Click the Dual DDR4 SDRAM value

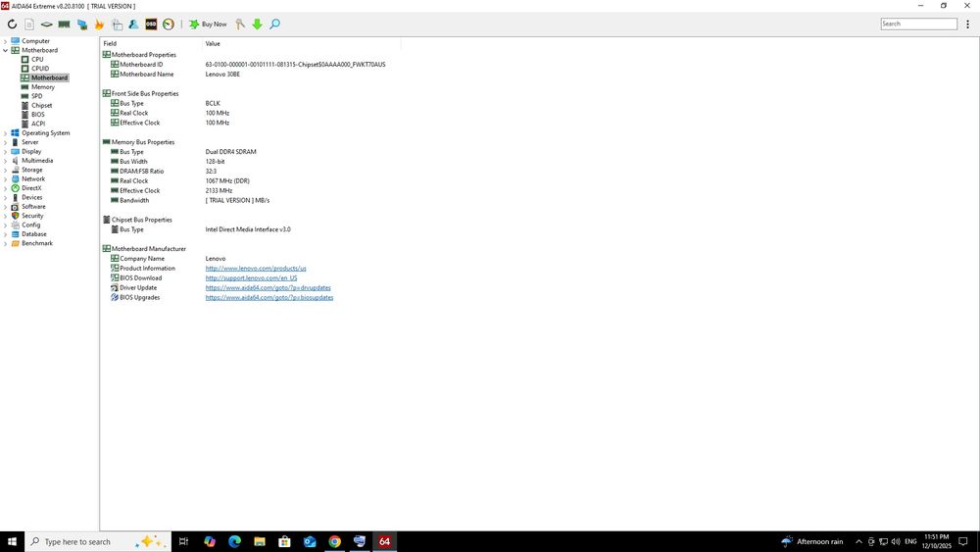coord(230,152)
